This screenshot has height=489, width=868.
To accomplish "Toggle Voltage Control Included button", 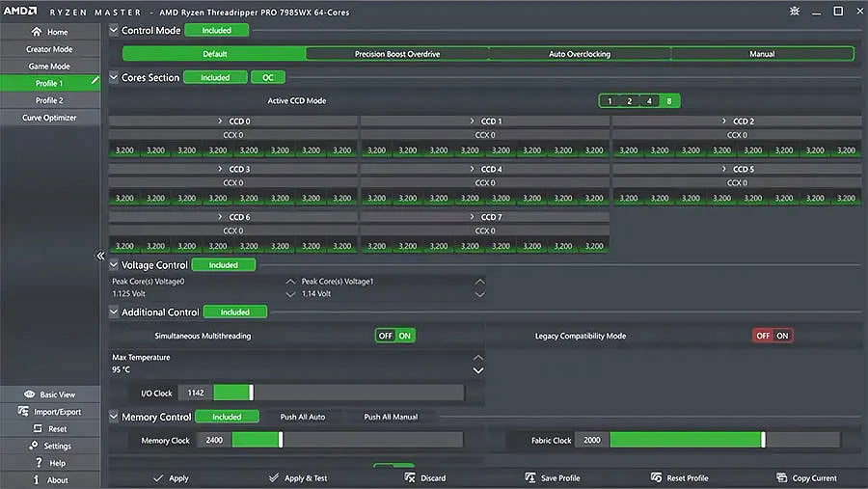I will pyautogui.click(x=224, y=265).
